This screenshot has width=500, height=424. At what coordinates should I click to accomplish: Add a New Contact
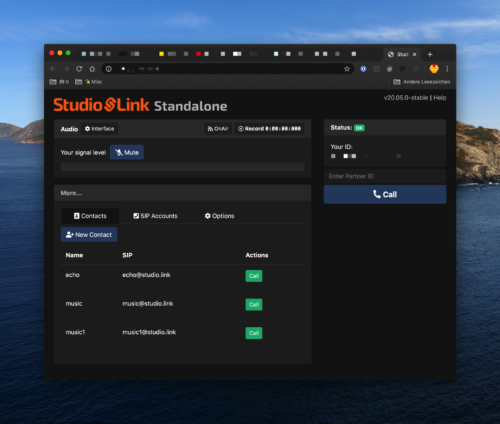click(x=89, y=235)
